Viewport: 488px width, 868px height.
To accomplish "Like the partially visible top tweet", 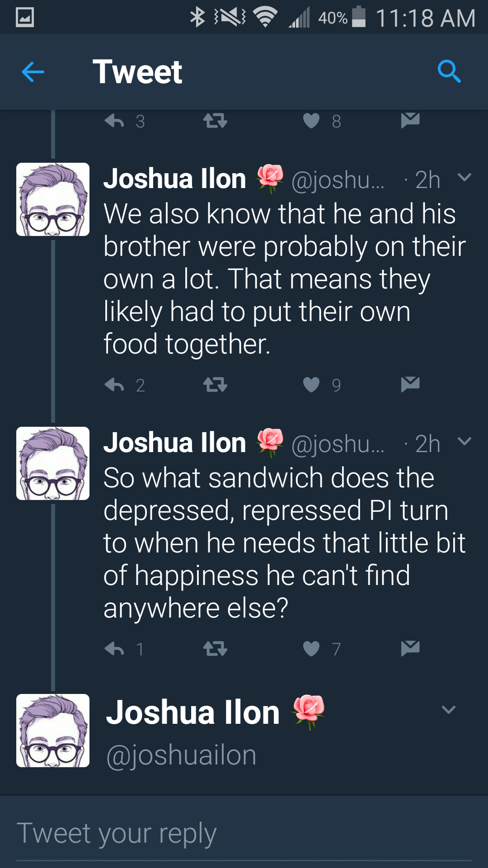I will (x=311, y=121).
